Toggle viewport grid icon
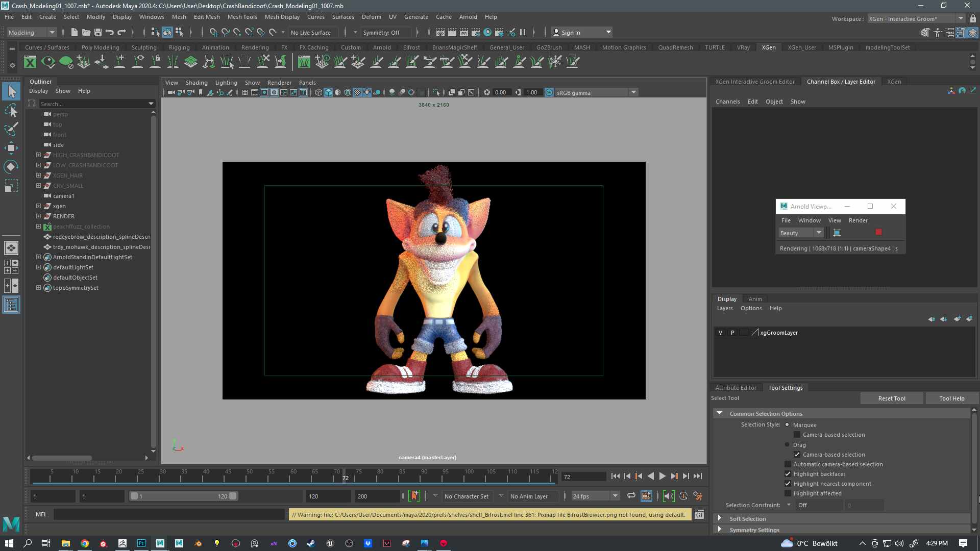980x551 pixels. pyautogui.click(x=245, y=92)
